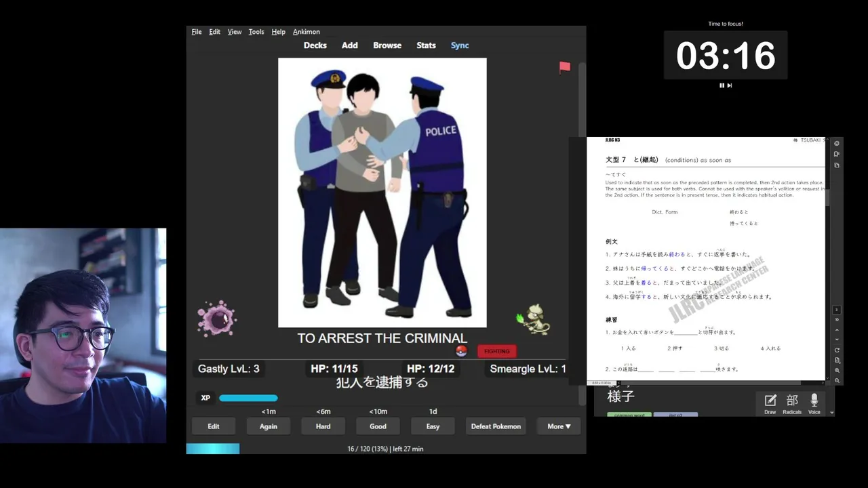Click the HP: 11/15 label
This screenshot has height=488, width=868.
click(334, 369)
